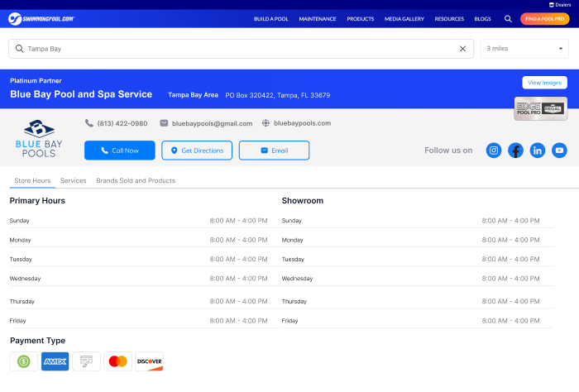Image resolution: width=579 pixels, height=392 pixels.
Task: Open the Facebook page icon
Action: 515,151
